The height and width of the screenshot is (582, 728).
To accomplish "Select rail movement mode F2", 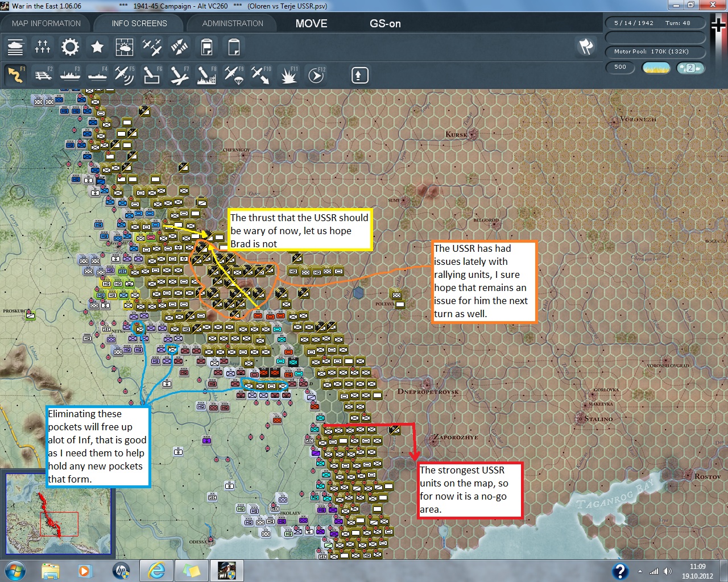I will (x=43, y=75).
